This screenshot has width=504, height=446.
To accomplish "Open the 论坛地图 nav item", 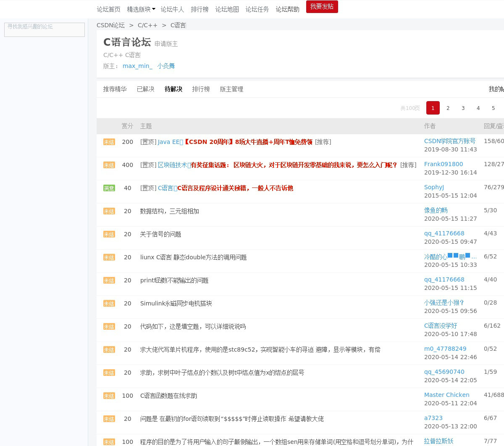I will click(227, 9).
